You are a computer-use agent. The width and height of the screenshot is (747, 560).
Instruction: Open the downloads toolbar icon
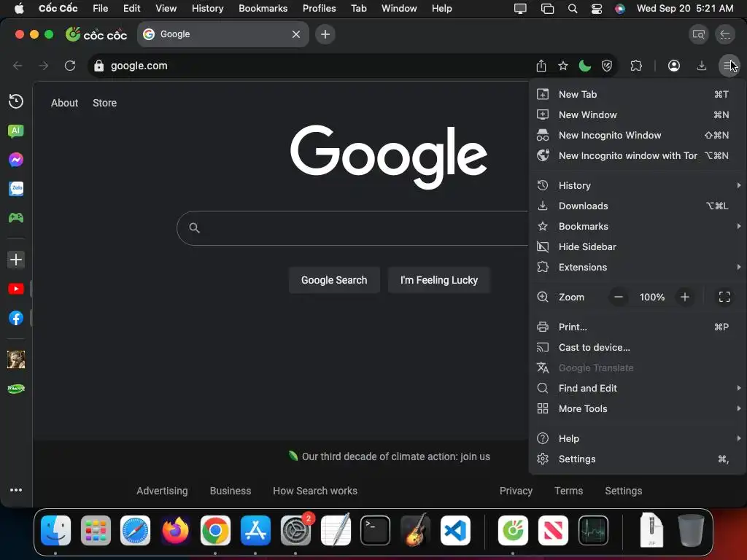pos(702,66)
